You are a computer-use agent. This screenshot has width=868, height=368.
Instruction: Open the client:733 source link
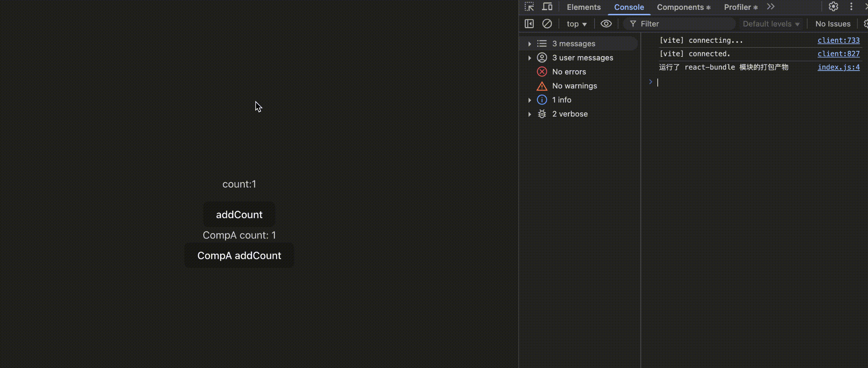click(839, 40)
